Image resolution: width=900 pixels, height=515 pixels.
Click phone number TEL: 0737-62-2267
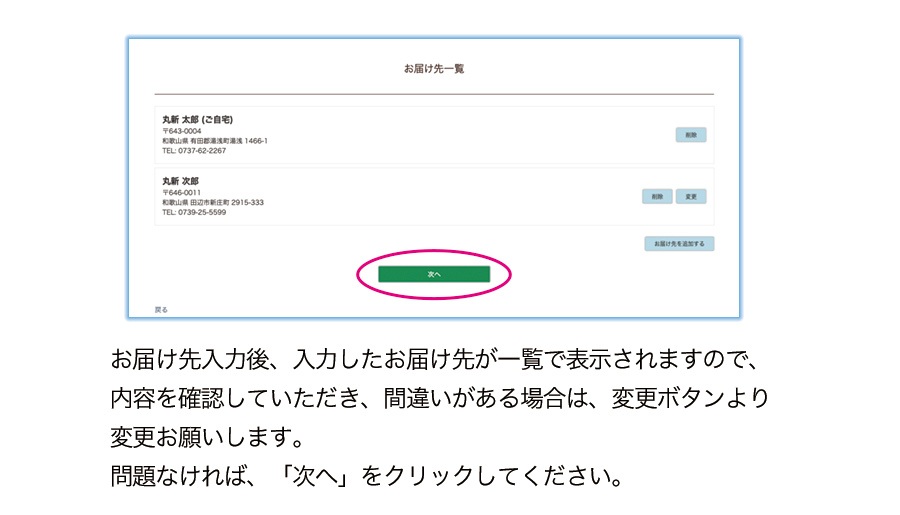click(x=194, y=151)
